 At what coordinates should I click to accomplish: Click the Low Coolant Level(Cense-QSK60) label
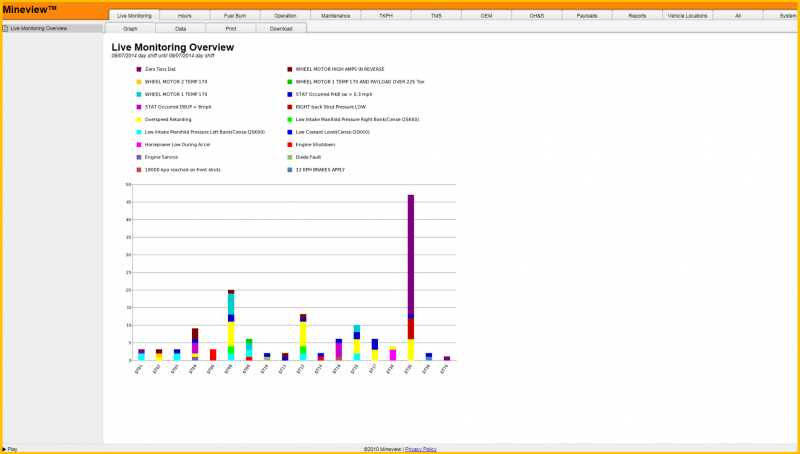click(333, 132)
